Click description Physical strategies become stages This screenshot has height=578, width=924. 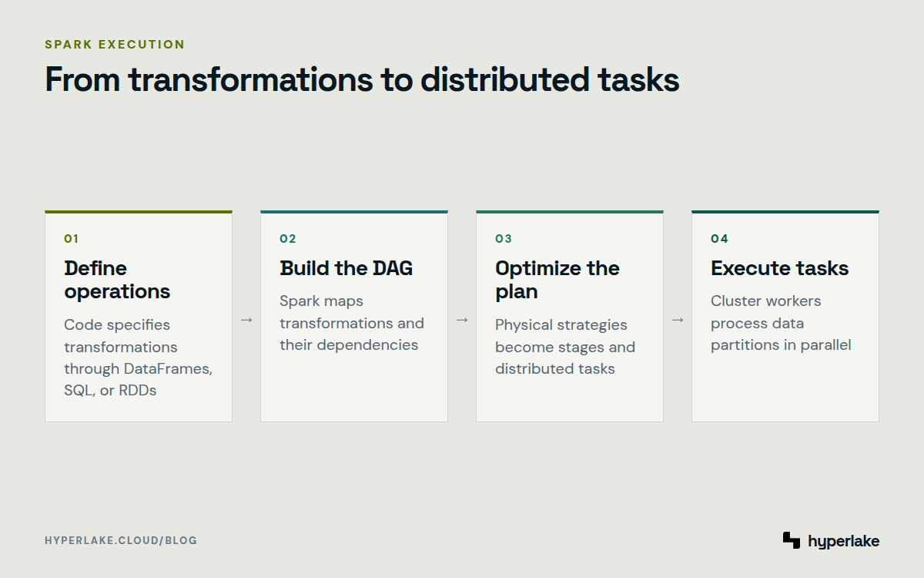(565, 347)
